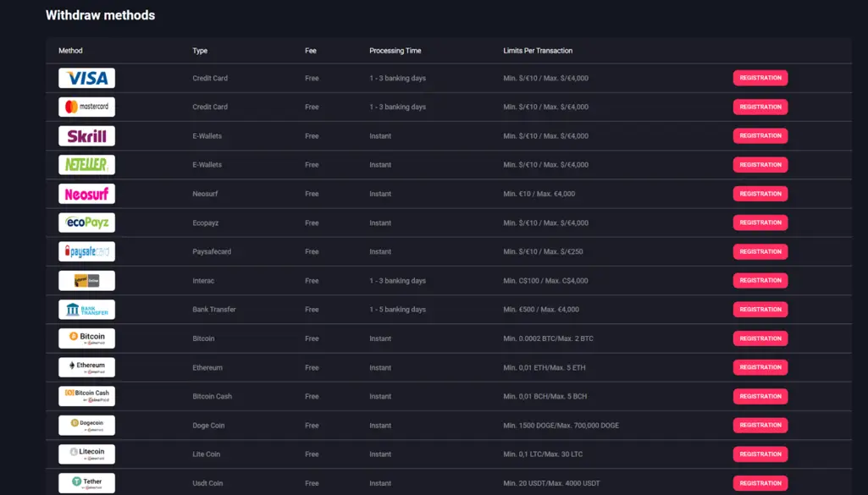Select the Ethereum type cell
Screen dimensions: 868x495
(x=207, y=367)
